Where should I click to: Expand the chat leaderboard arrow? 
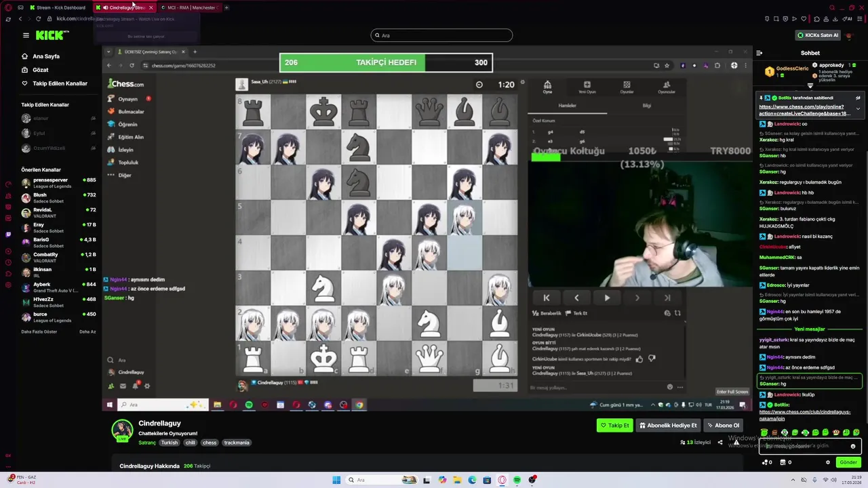(x=810, y=86)
